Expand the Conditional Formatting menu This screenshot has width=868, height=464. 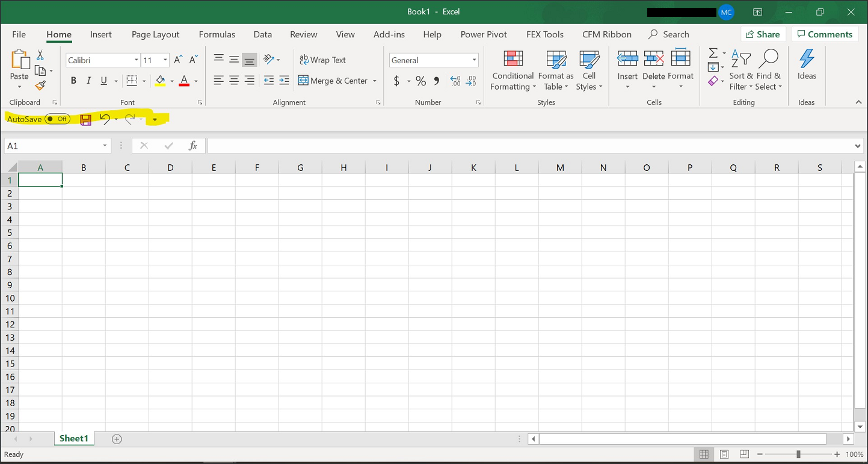tap(512, 70)
